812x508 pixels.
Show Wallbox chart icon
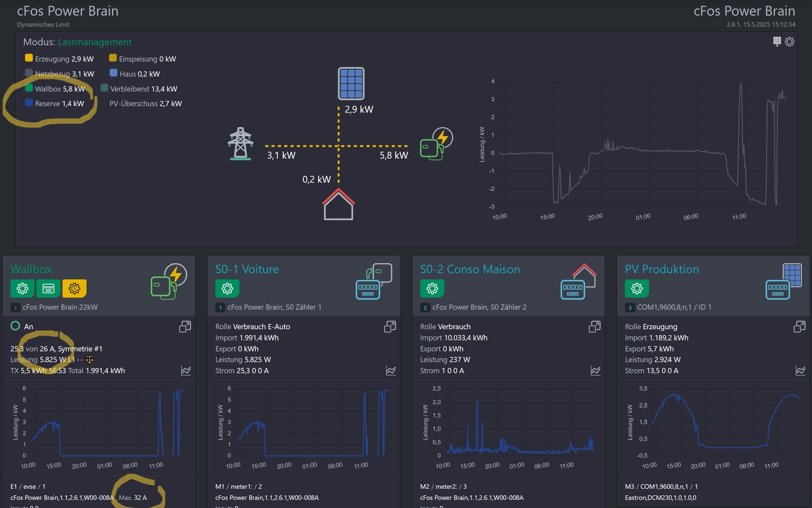click(x=186, y=371)
